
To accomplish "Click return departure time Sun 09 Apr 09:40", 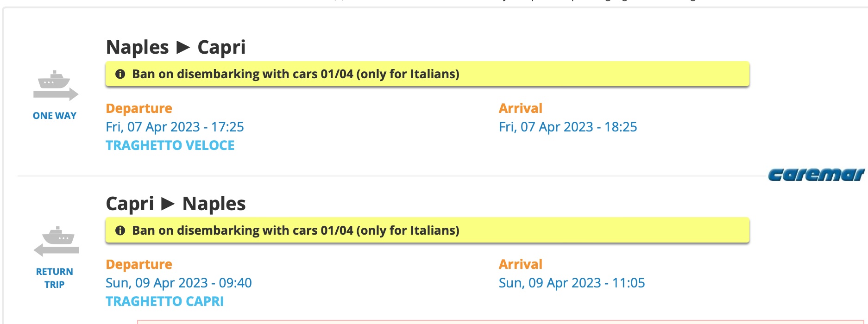I will coord(178,283).
